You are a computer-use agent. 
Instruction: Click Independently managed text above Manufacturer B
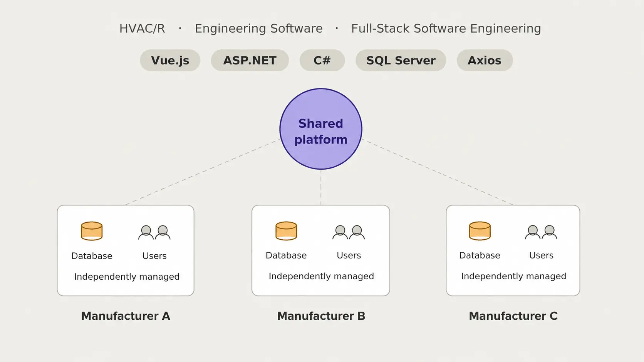click(321, 276)
